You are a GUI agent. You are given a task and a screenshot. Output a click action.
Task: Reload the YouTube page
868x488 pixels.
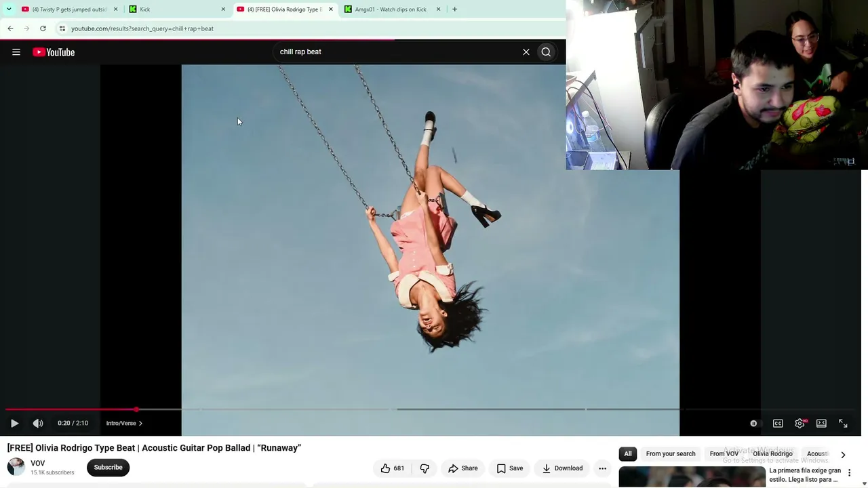[43, 28]
